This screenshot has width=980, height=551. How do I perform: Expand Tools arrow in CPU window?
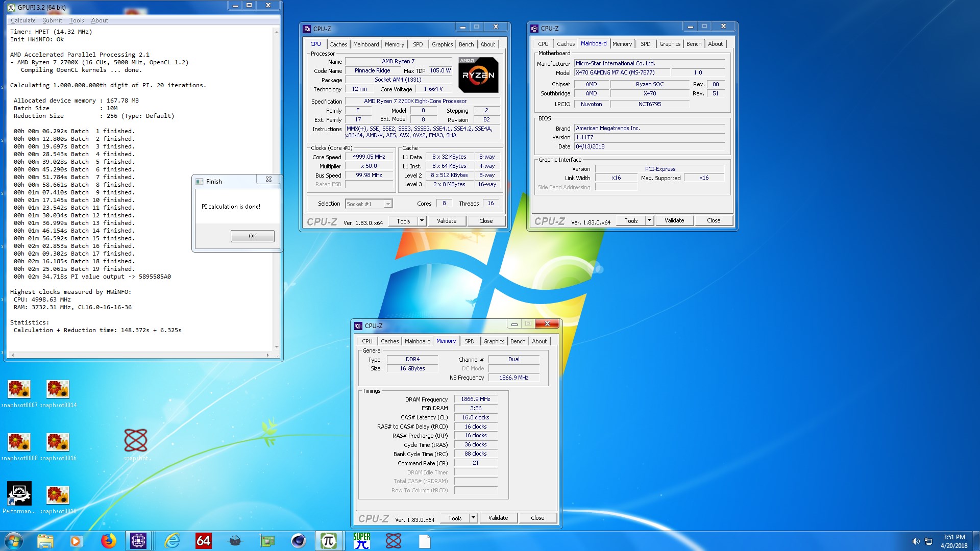click(422, 221)
